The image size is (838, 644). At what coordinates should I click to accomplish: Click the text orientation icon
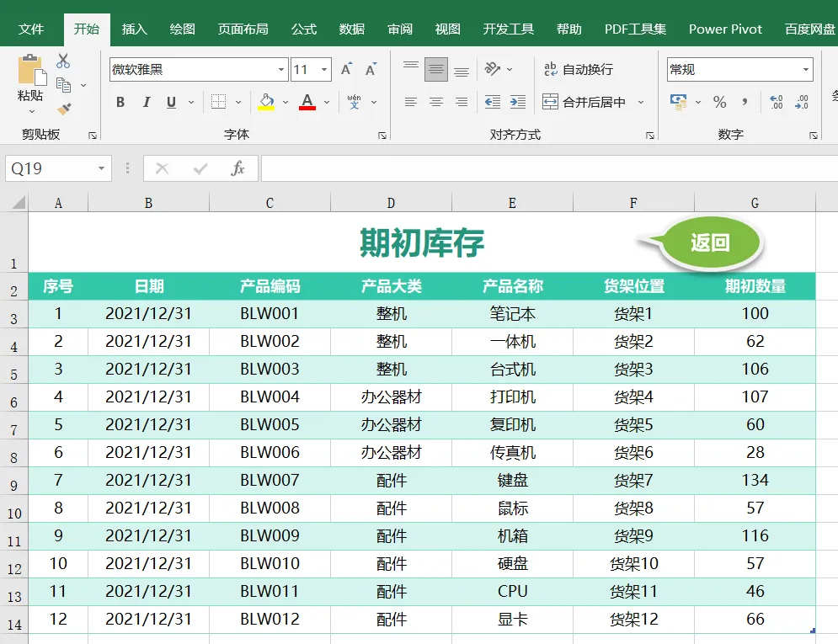[x=492, y=69]
